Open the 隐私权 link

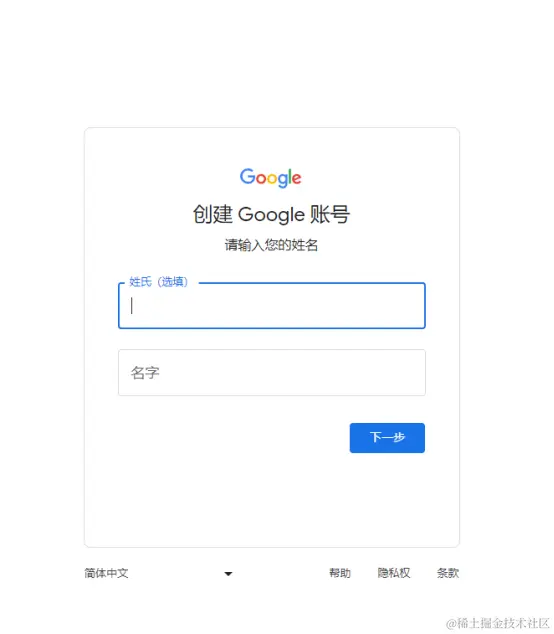click(x=393, y=573)
